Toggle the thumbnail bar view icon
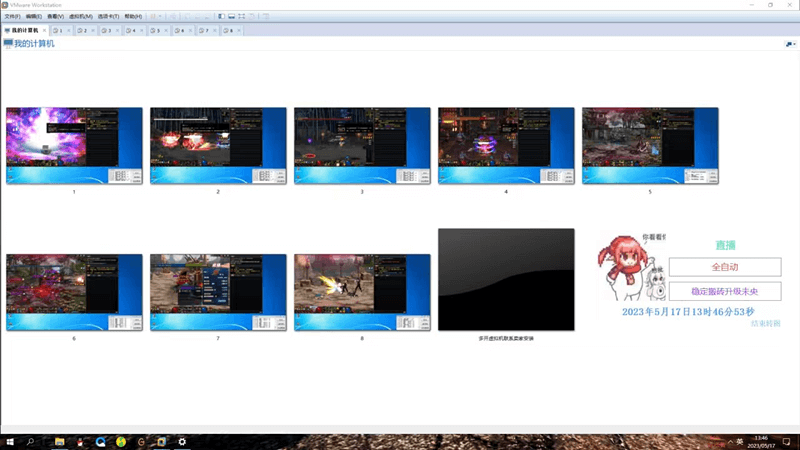The height and width of the screenshot is (450, 800). [232, 16]
